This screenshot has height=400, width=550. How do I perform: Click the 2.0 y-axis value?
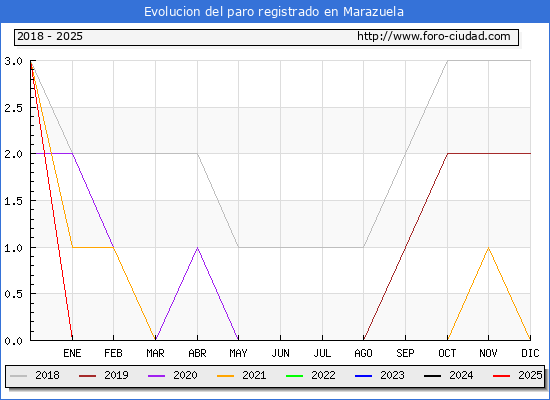(x=13, y=154)
